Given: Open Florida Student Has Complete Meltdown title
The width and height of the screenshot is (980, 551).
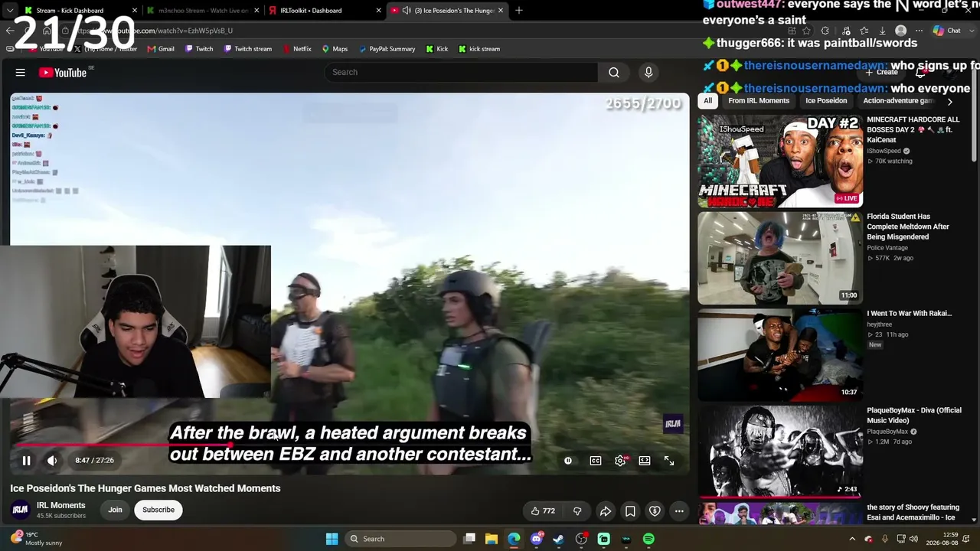Looking at the screenshot, I should [x=908, y=227].
